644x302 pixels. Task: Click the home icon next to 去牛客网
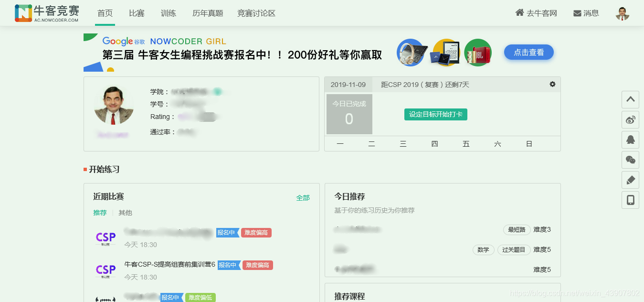click(519, 13)
